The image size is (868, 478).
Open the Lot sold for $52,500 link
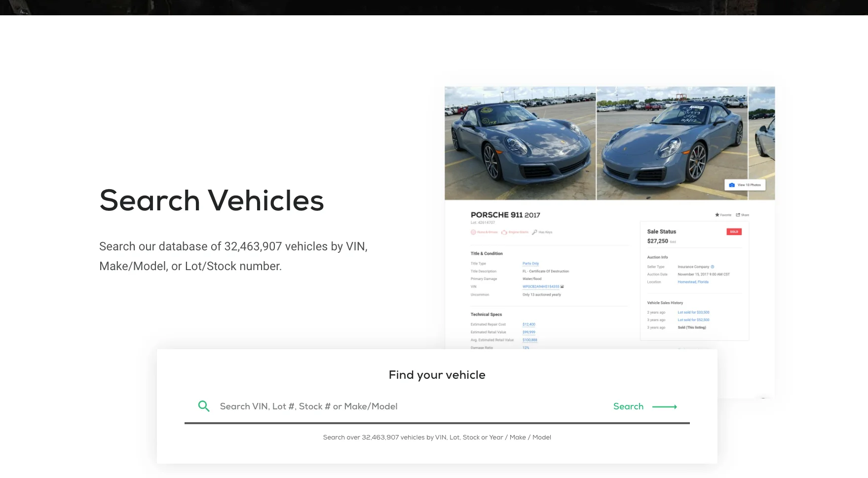coord(694,319)
